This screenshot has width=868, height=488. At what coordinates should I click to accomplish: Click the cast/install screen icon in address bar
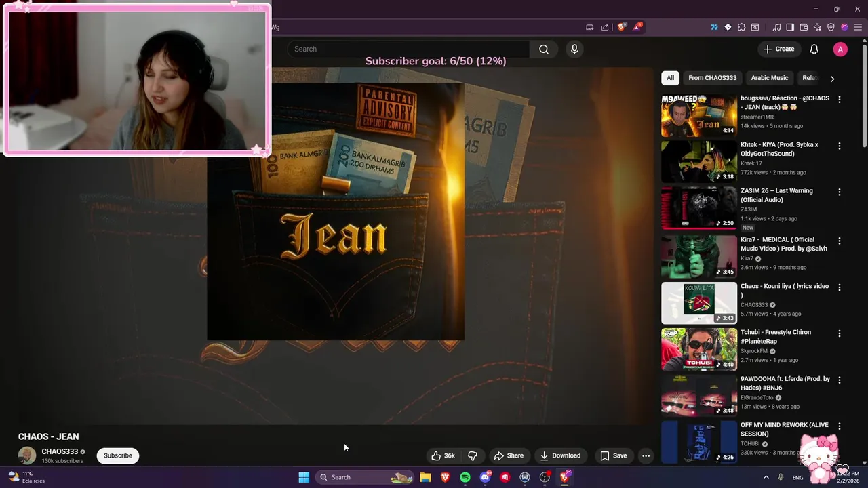click(x=589, y=27)
